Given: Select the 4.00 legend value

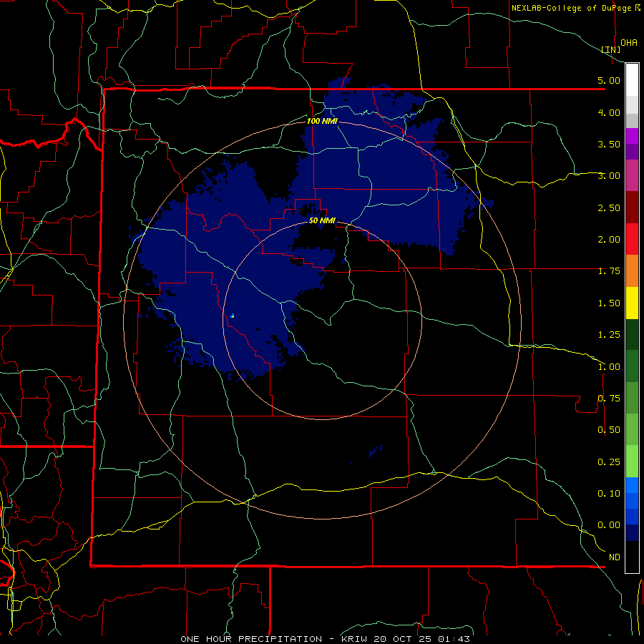Looking at the screenshot, I should click(x=609, y=112).
